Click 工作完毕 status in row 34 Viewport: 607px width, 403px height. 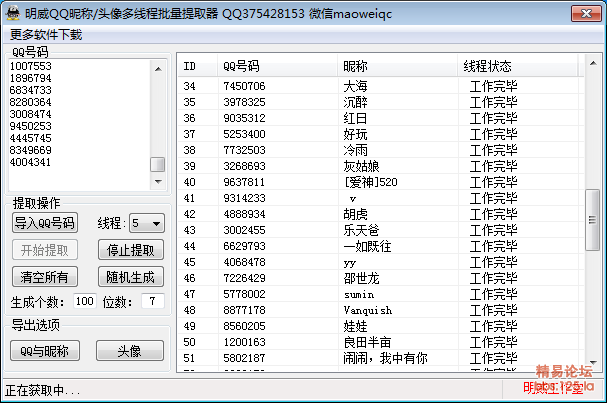click(x=494, y=86)
